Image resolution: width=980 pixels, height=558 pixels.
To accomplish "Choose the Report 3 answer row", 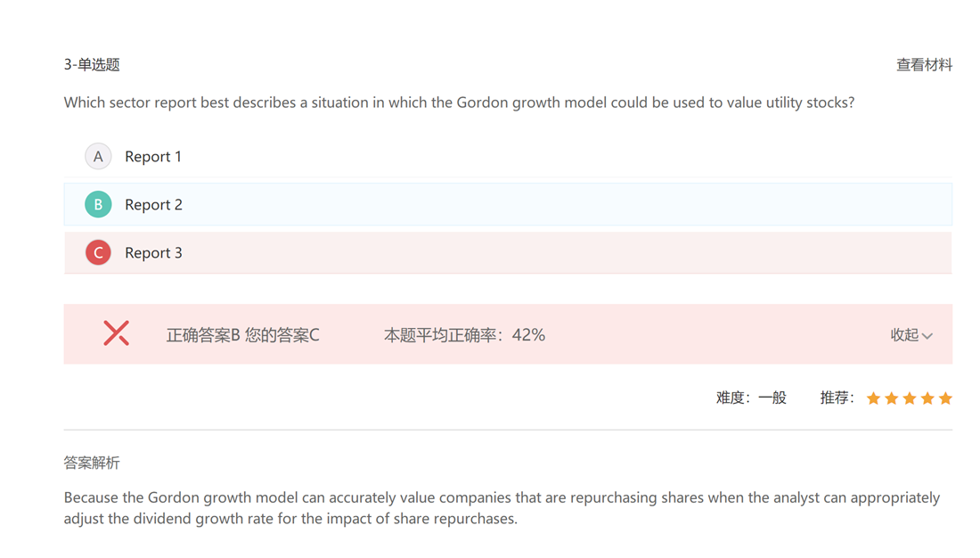I will tap(508, 253).
